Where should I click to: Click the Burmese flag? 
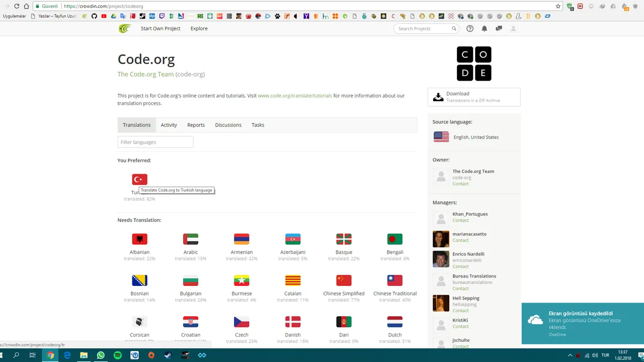[242, 280]
